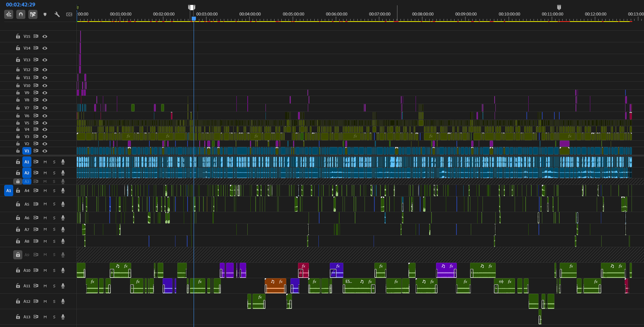Lock track V13 with its padlock
644x327 pixels.
(x=18, y=60)
